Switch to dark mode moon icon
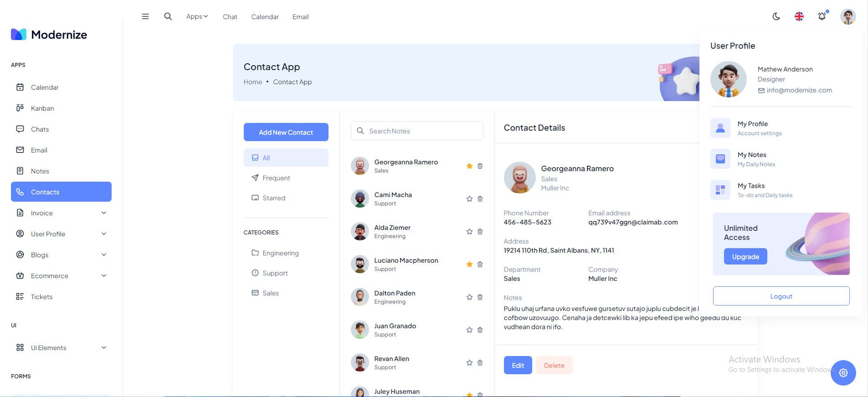The width and height of the screenshot is (868, 397). [776, 16]
